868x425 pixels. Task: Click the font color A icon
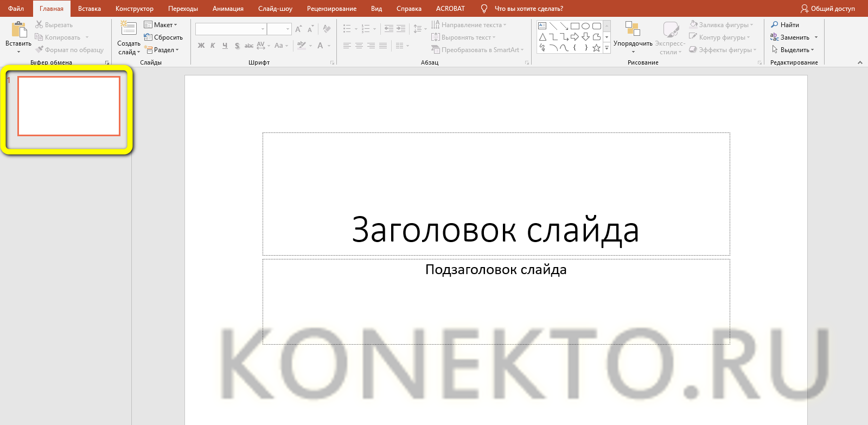click(321, 46)
